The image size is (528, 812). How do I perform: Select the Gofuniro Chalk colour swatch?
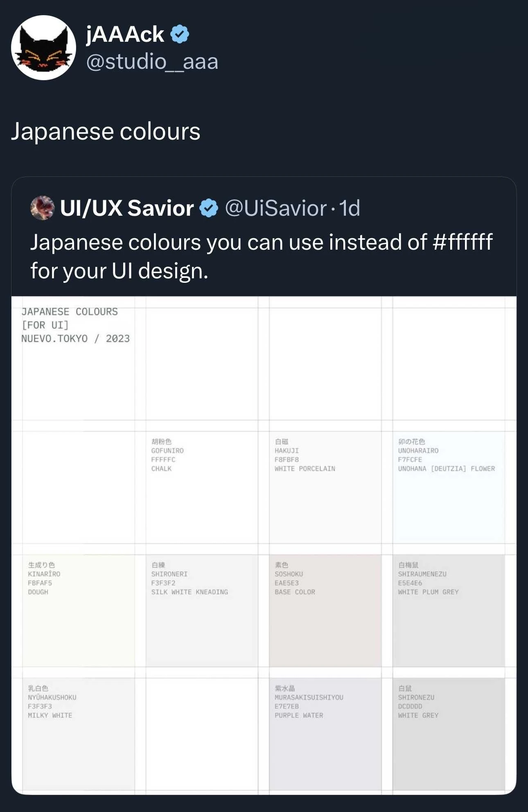[202, 487]
